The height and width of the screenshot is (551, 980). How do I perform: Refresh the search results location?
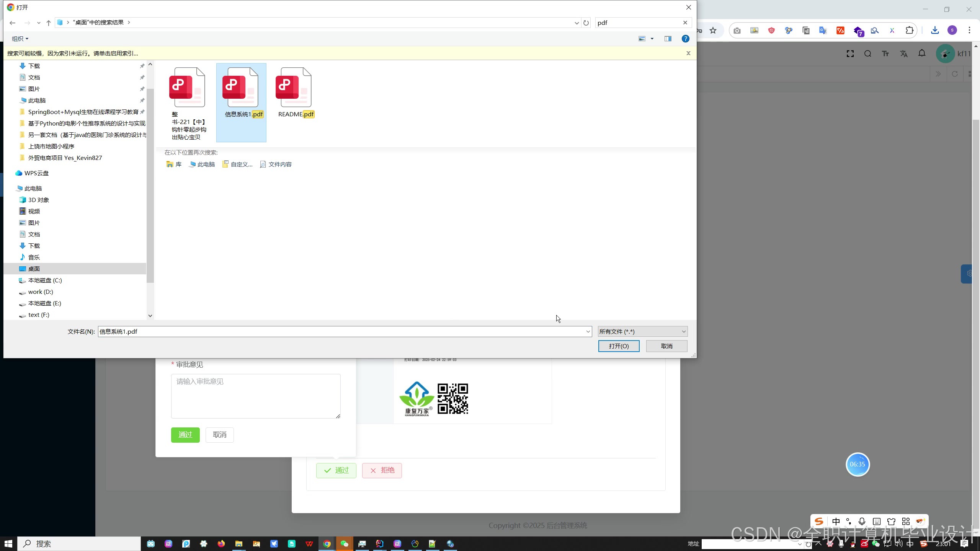click(x=586, y=23)
